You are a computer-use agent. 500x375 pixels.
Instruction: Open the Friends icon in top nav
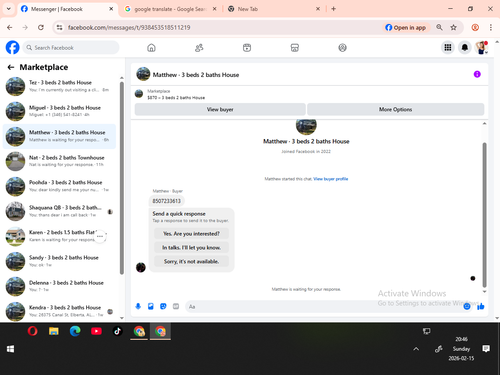tap(199, 48)
